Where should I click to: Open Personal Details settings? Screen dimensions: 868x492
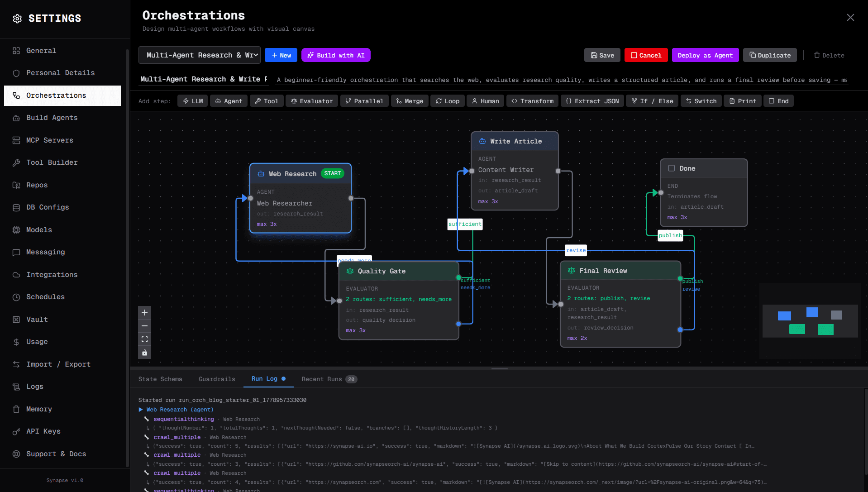coord(62,73)
